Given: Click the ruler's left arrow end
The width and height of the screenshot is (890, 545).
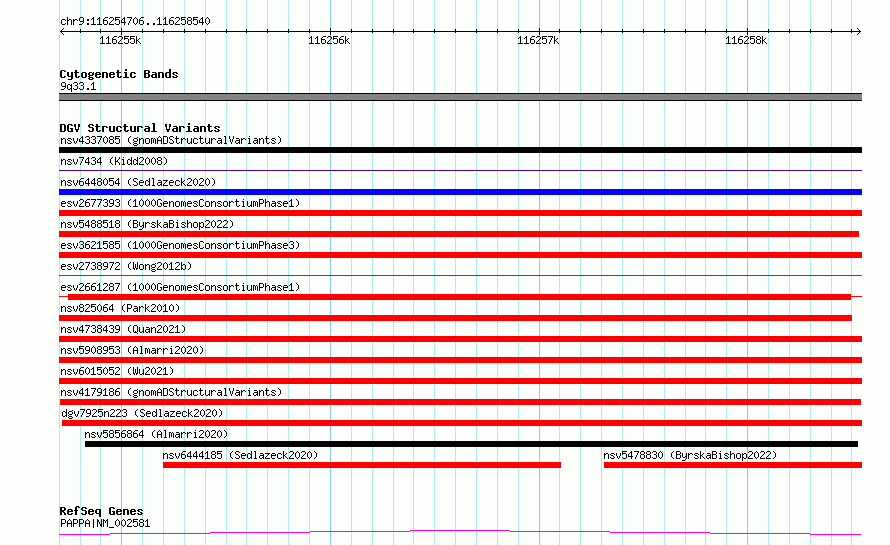Looking at the screenshot, I should coord(62,31).
